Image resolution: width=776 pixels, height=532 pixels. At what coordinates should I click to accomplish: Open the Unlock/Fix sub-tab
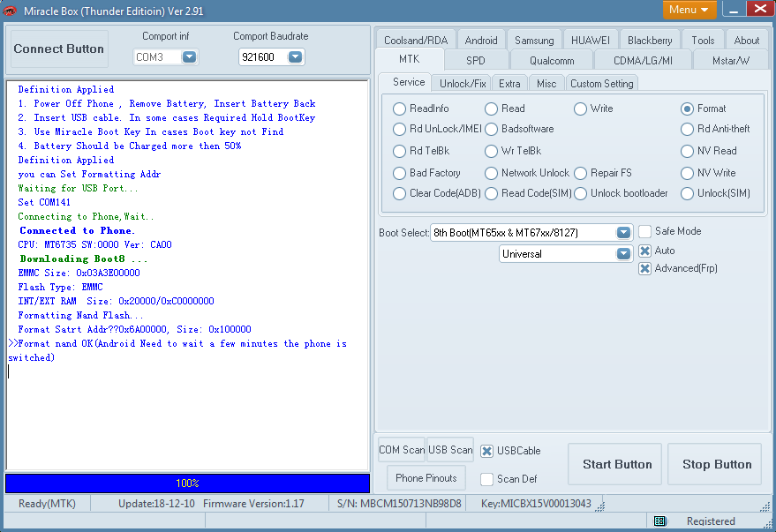click(463, 84)
